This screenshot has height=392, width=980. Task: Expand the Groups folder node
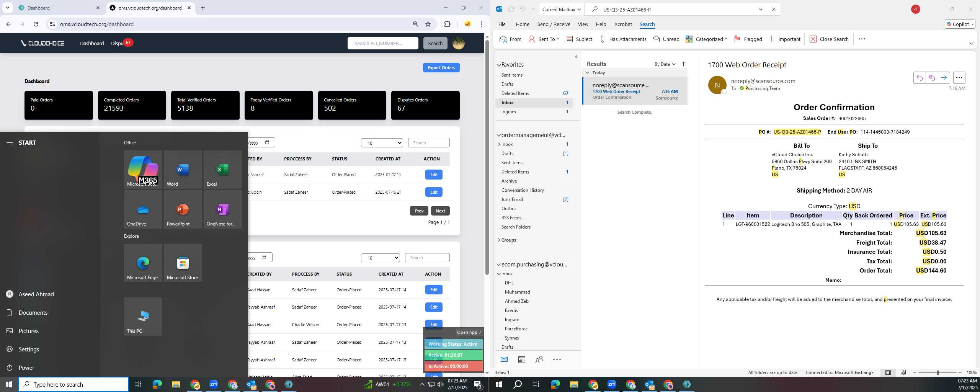point(499,240)
